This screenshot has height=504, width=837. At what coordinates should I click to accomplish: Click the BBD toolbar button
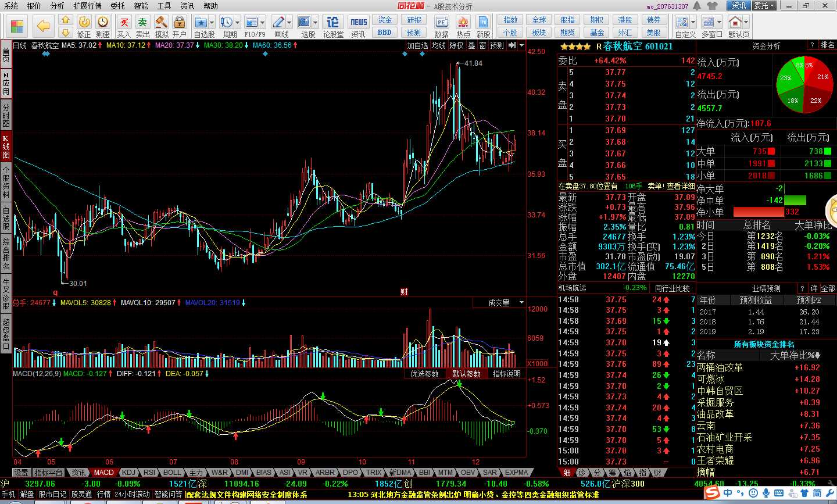tap(385, 33)
